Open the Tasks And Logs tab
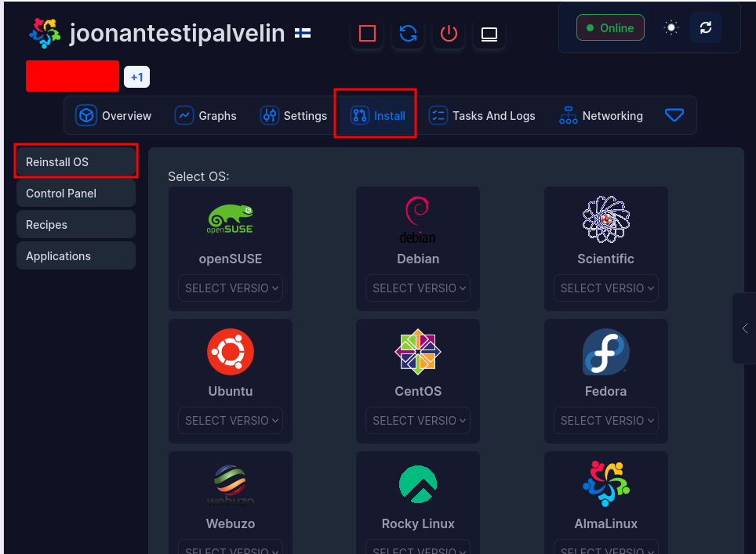The image size is (756, 554). [x=482, y=116]
